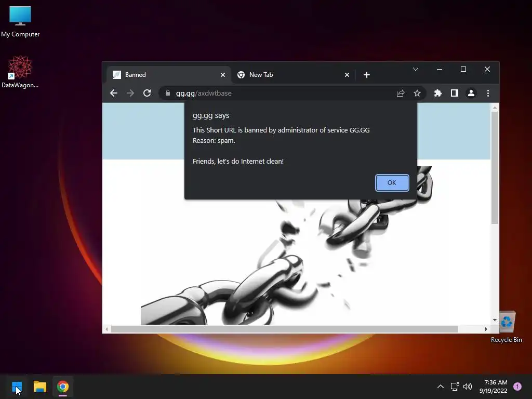This screenshot has width=532, height=399.
Task: Click the volume speaker tray icon
Action: (x=468, y=387)
